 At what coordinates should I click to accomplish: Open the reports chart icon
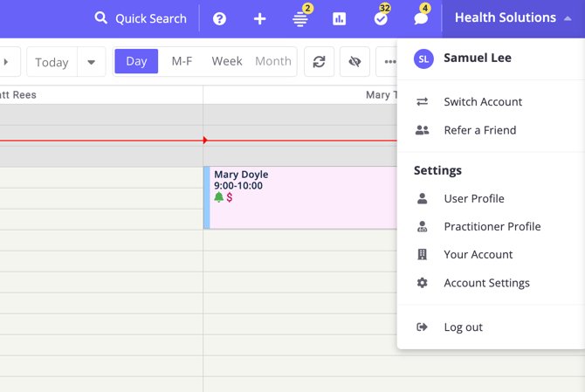click(340, 18)
